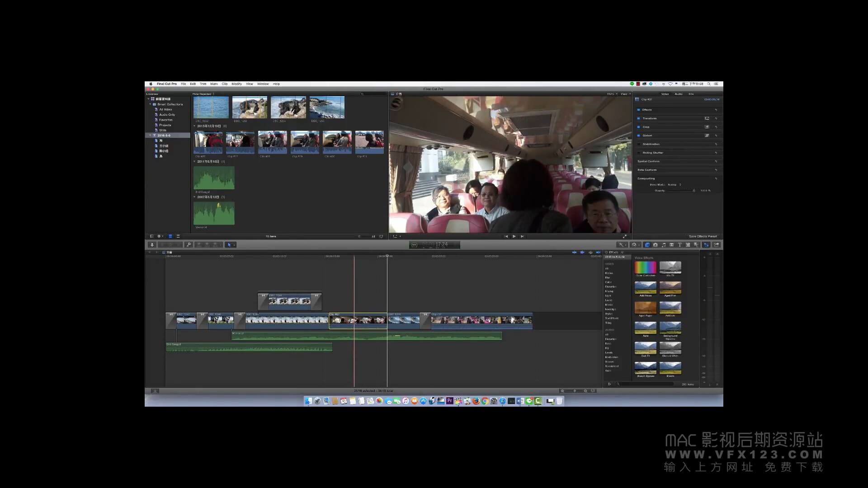Open the Enhancements magic wand menu
This screenshot has width=868, height=488.
tap(623, 244)
